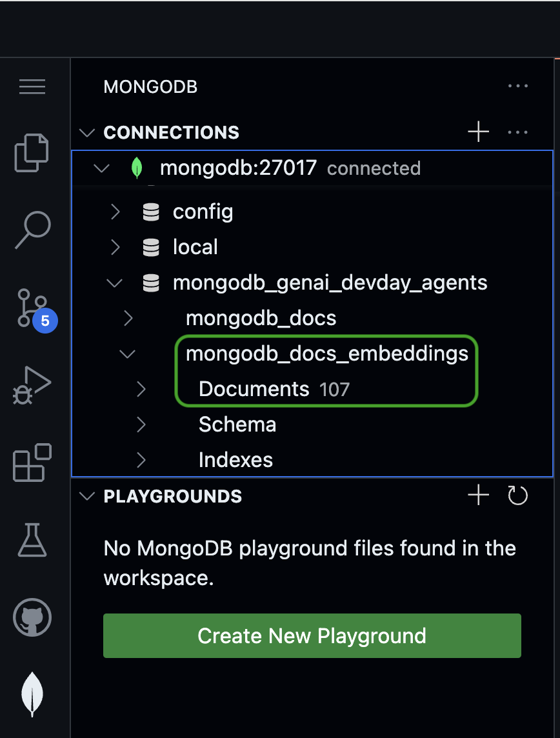Screen dimensions: 560x738
Task: Collapse the mongodb_docs_embeddings collection
Action: (x=127, y=354)
